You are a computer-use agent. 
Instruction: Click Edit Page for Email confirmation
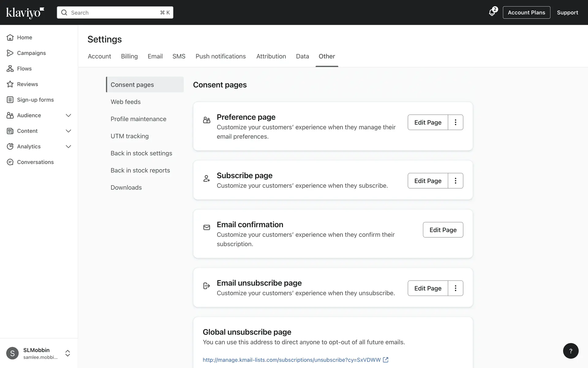click(443, 230)
